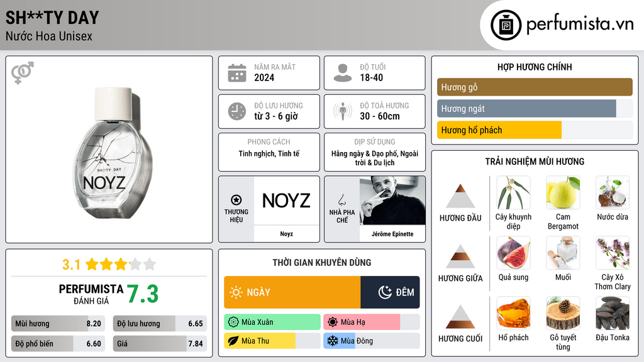
Task: Open the Đậu Tonka note image
Action: pos(613,313)
